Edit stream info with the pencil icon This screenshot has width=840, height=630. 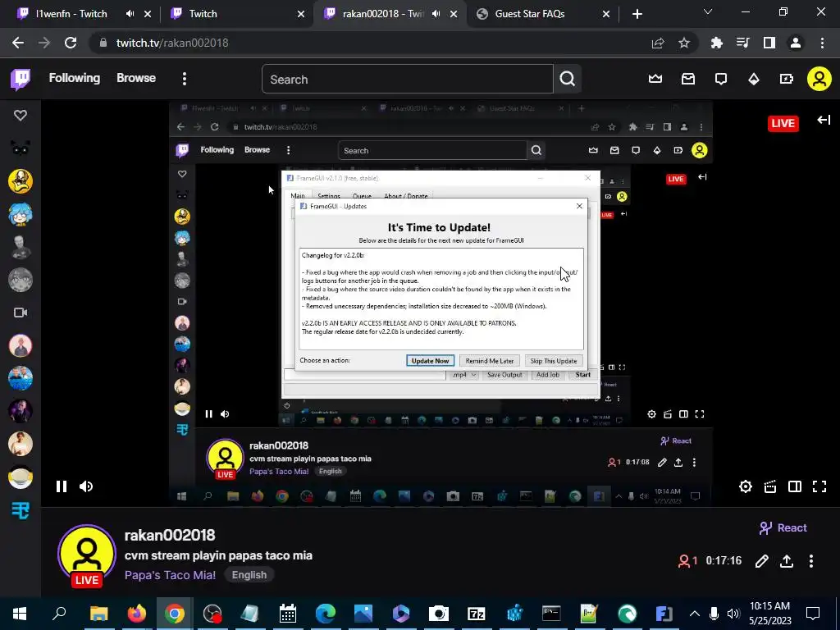[x=762, y=561]
